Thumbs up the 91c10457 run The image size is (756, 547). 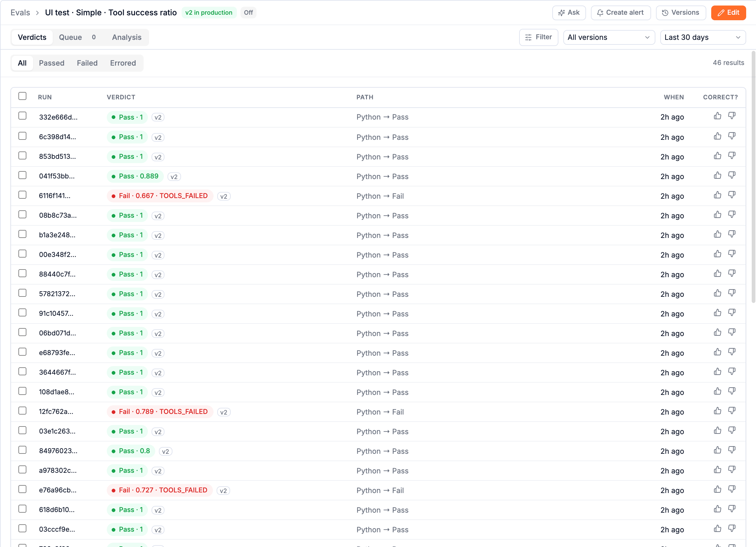717,313
